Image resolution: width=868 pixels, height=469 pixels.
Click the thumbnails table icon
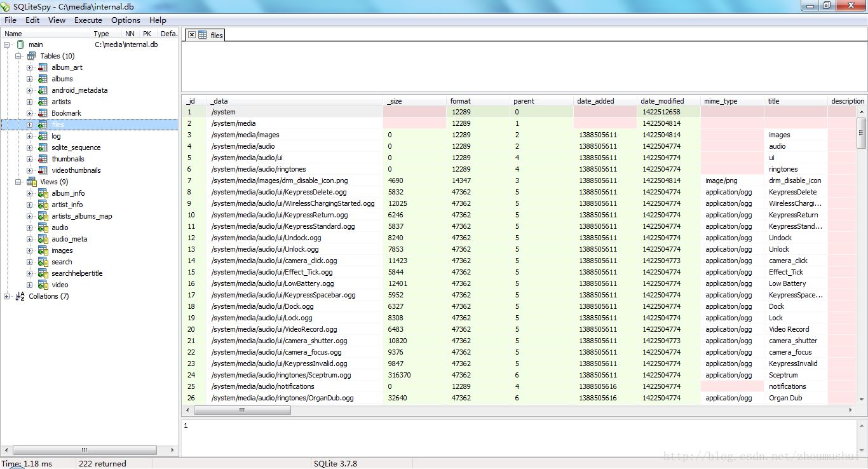click(43, 159)
